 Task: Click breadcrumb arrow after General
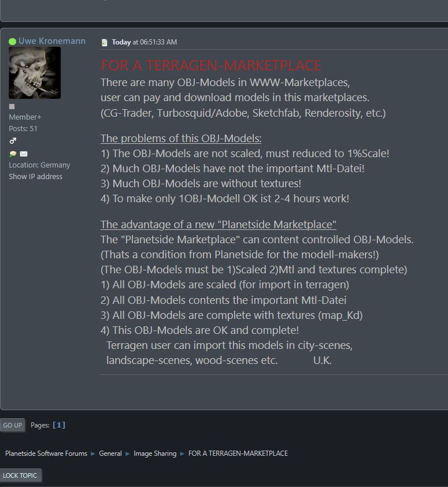(127, 453)
